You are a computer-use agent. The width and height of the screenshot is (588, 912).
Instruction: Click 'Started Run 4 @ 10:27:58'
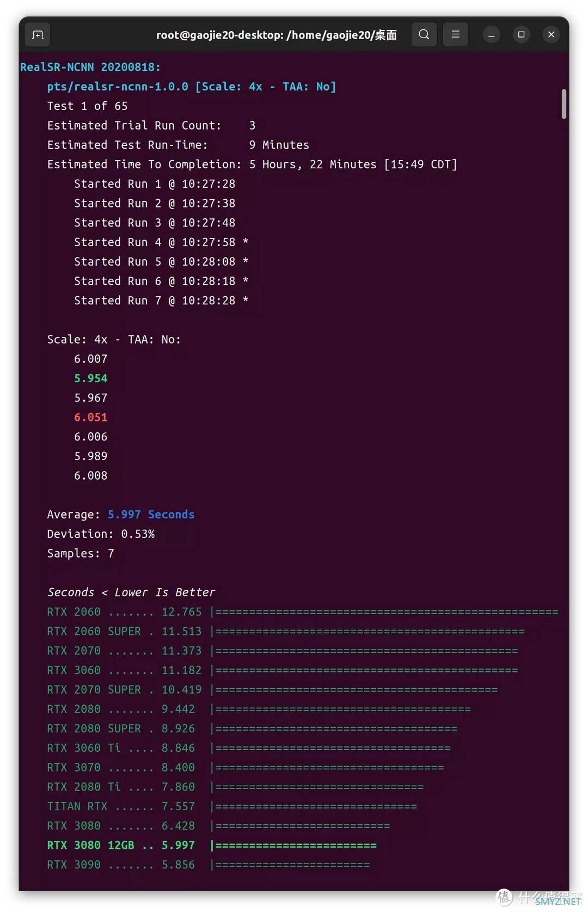coord(161,242)
